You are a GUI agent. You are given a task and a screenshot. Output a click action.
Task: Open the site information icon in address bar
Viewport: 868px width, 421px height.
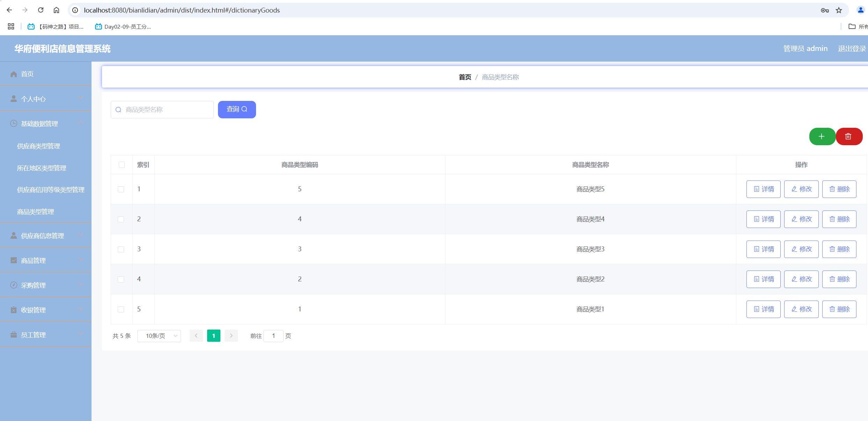[x=75, y=10]
